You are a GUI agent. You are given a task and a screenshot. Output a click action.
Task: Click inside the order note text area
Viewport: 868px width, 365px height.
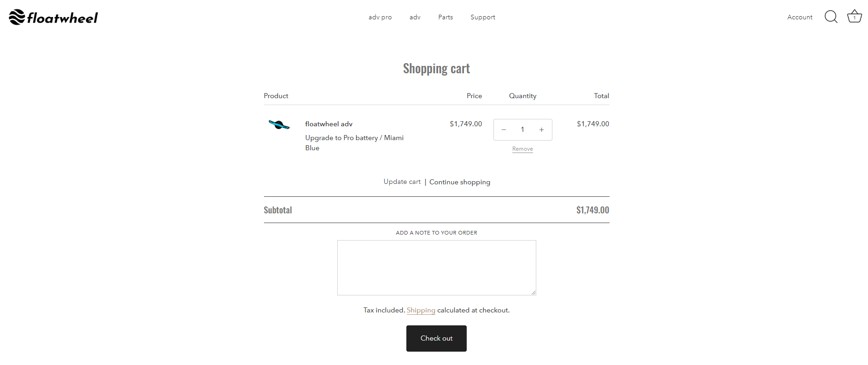(436, 267)
